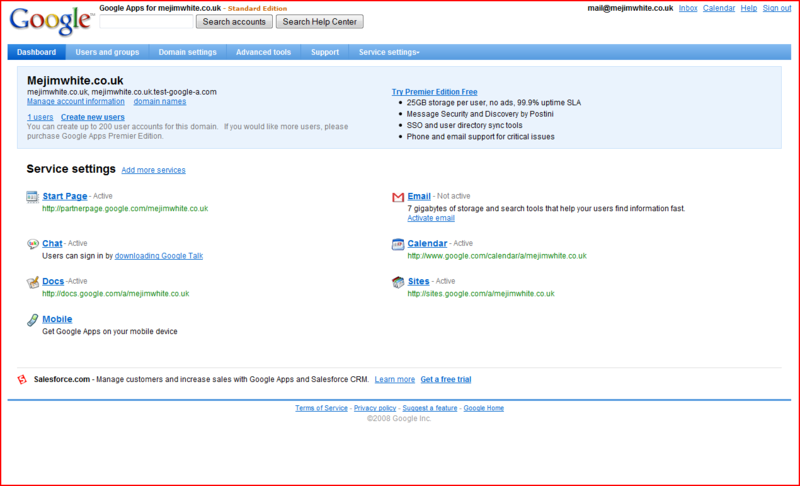
Task: Click Suggest a feature footer link
Action: click(x=430, y=408)
